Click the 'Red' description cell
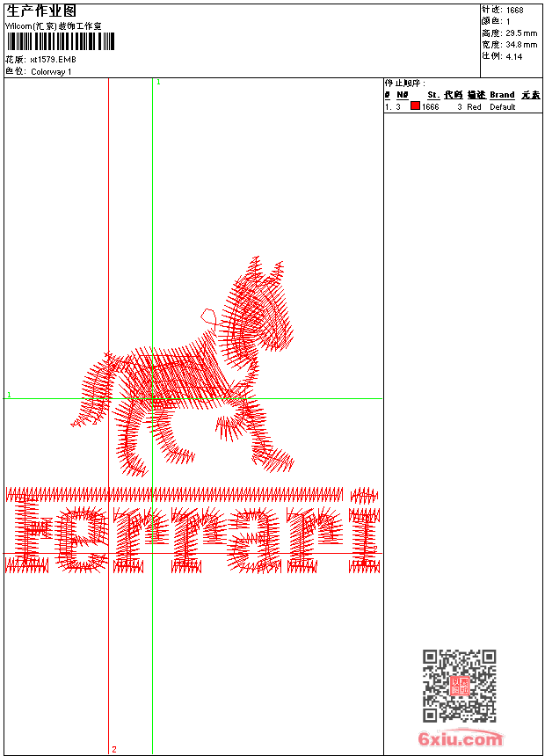This screenshot has height=756, width=545. (x=474, y=107)
